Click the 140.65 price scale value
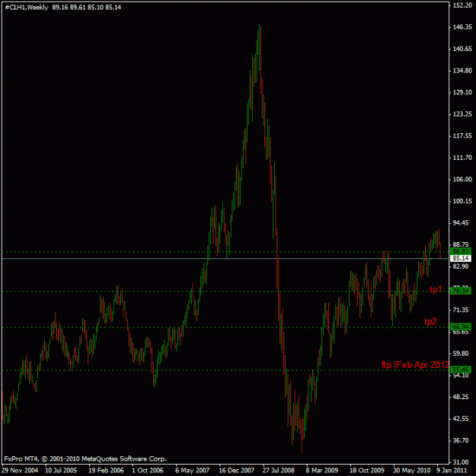Viewport: 476px width, 476px height. (462, 49)
